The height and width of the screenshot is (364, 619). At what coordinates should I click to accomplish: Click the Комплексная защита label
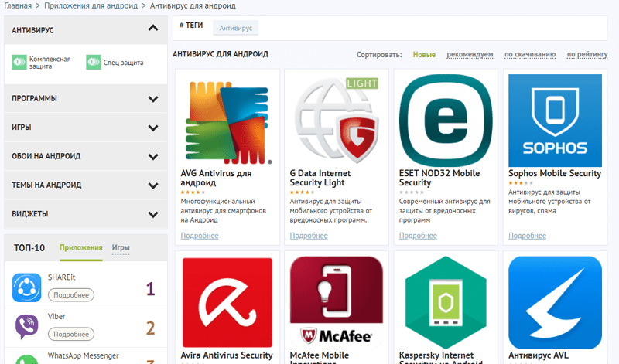(50, 63)
